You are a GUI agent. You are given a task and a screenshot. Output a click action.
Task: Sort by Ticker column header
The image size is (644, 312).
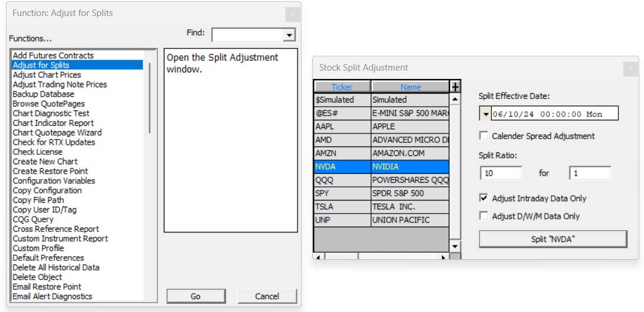pyautogui.click(x=342, y=87)
